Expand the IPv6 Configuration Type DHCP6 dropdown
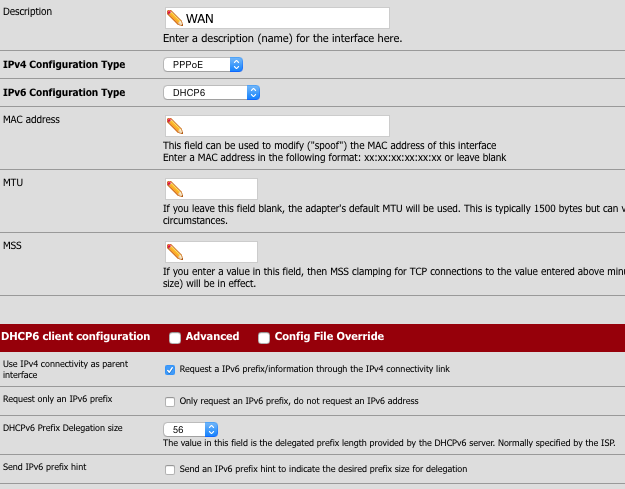Screen dimensions: 625x489 pyautogui.click(x=211, y=93)
